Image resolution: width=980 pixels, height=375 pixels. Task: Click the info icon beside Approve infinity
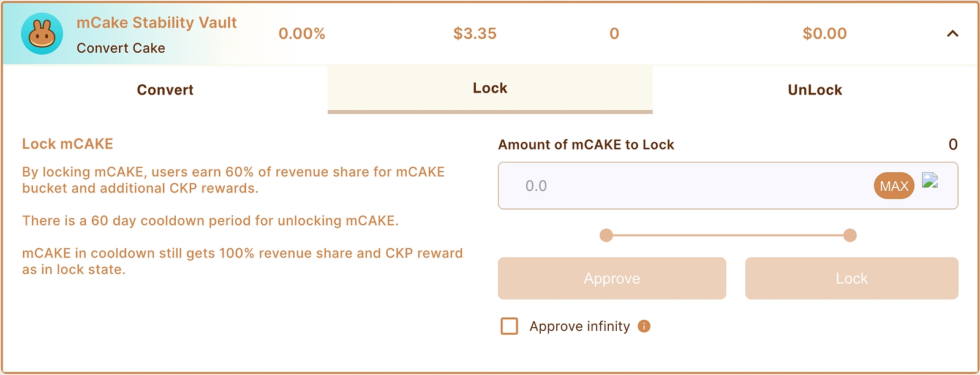pos(644,326)
